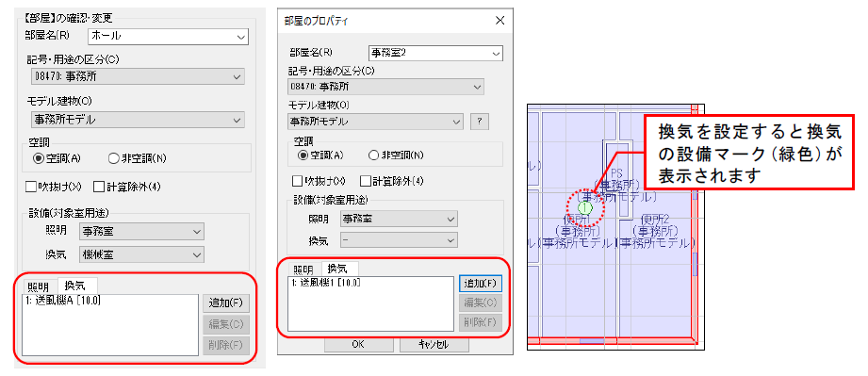The image size is (868, 376).
Task: Click キャンセル button in dialog
Action: click(x=434, y=345)
